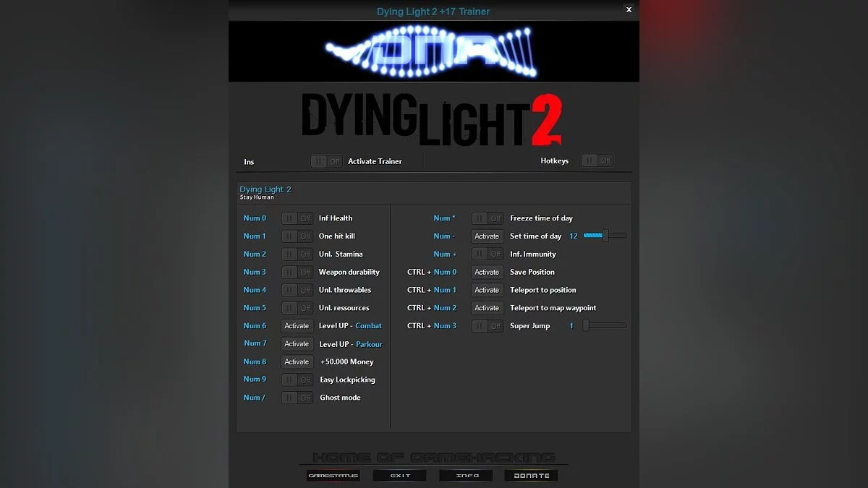This screenshot has height=488, width=868.
Task: Activate +50.000 Money cheat
Action: pyautogui.click(x=297, y=361)
